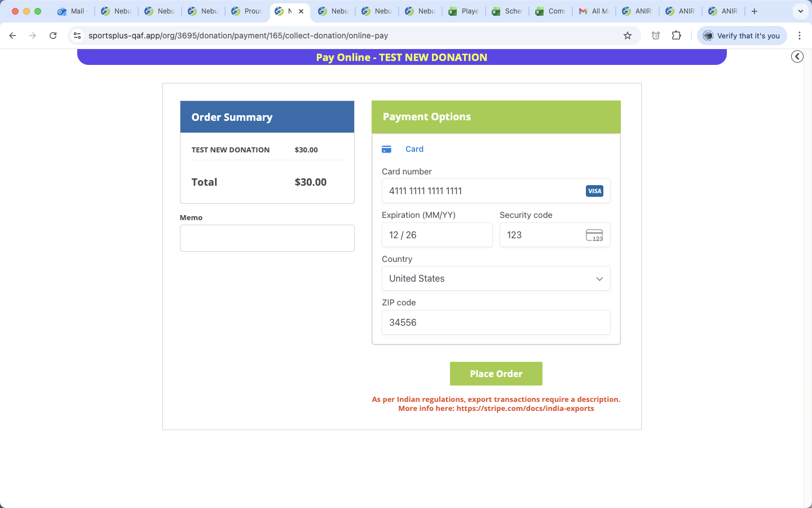Click the security code CVC card icon
The image size is (812, 508).
pyautogui.click(x=594, y=235)
